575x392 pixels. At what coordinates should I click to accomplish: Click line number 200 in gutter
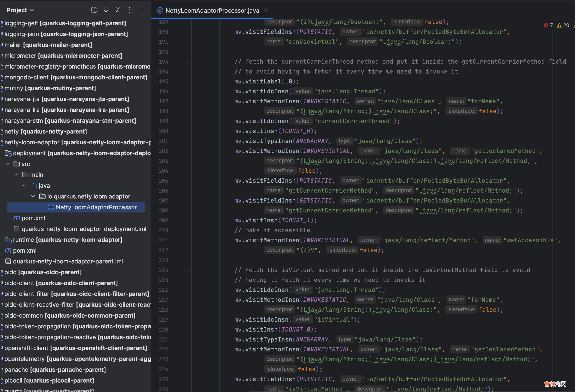[x=163, y=131]
